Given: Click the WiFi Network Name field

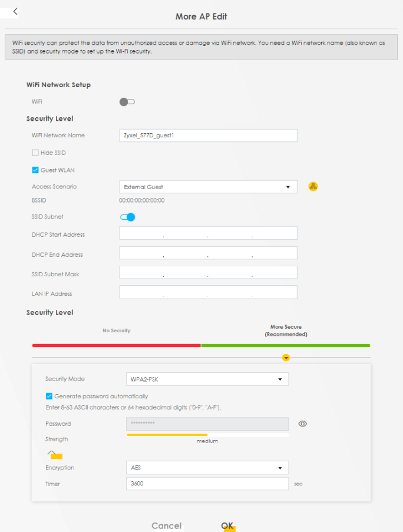Looking at the screenshot, I should coord(207,136).
